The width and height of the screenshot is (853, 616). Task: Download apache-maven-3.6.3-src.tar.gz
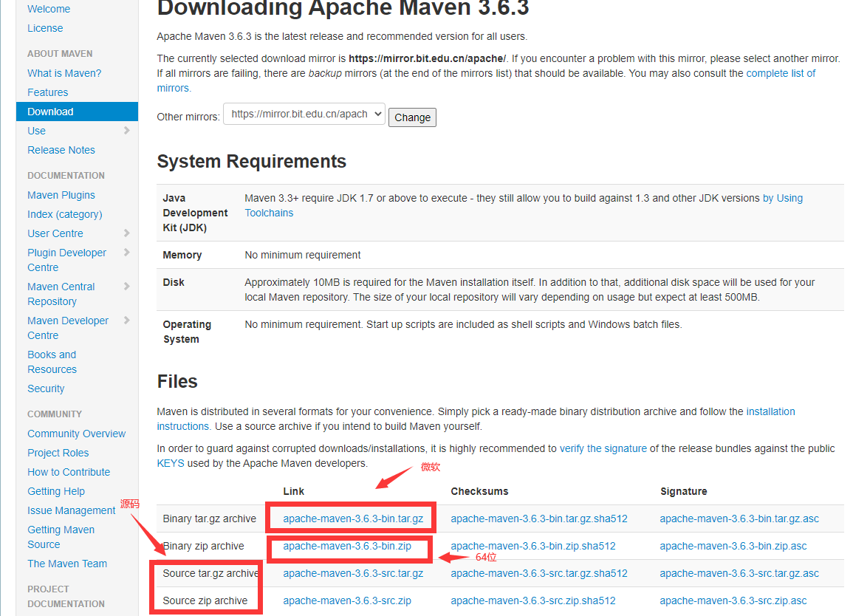pyautogui.click(x=353, y=574)
